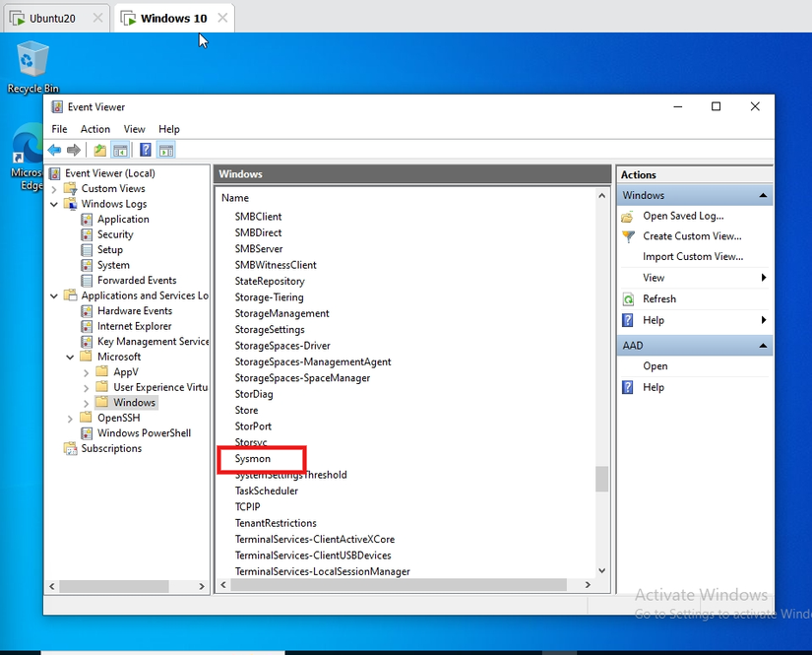Click Help icon under Windows actions section
The width and height of the screenshot is (812, 655).
point(628,320)
